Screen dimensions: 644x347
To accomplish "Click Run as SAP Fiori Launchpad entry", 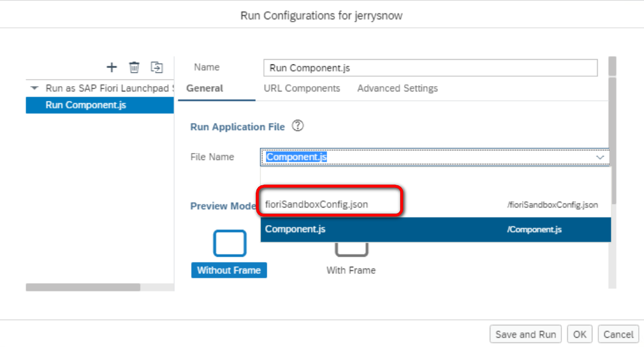I will click(x=110, y=88).
